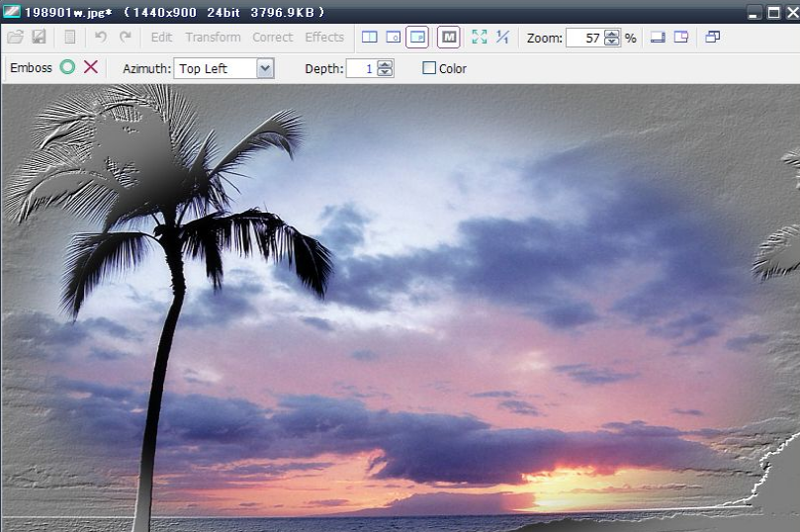This screenshot has width=800, height=532.
Task: Enable the Color checkbox
Action: coord(429,68)
